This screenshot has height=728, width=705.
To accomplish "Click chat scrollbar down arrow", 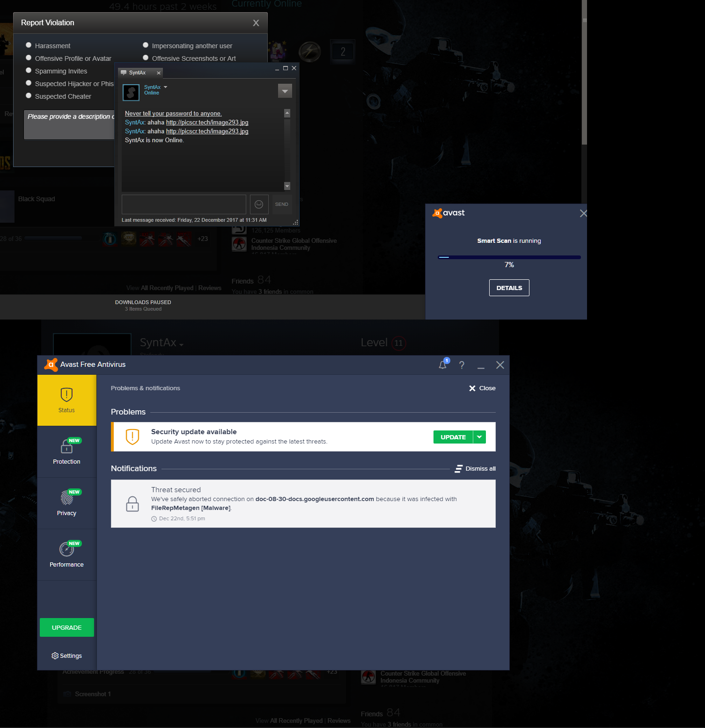I will click(x=287, y=186).
